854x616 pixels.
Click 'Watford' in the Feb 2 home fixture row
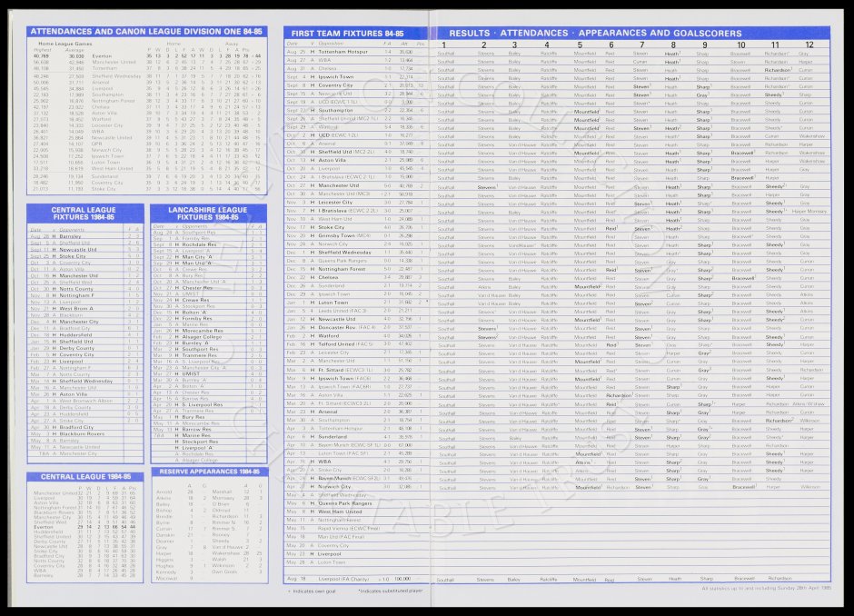(x=328, y=336)
